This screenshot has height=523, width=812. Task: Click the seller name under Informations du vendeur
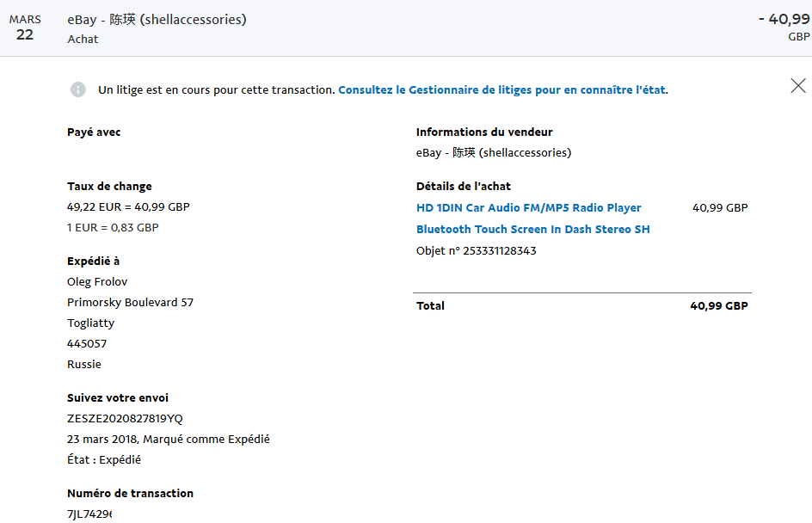(x=494, y=153)
